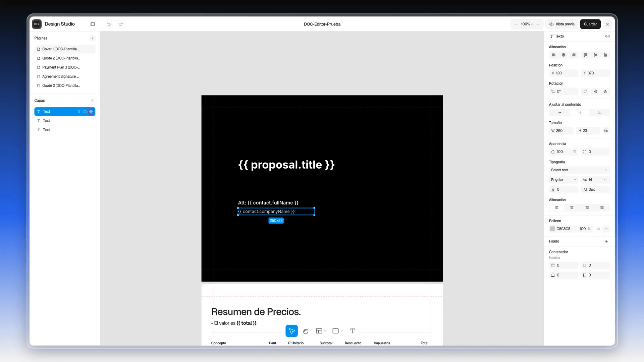
Task: Add a new page with plus icon
Action: click(92, 38)
